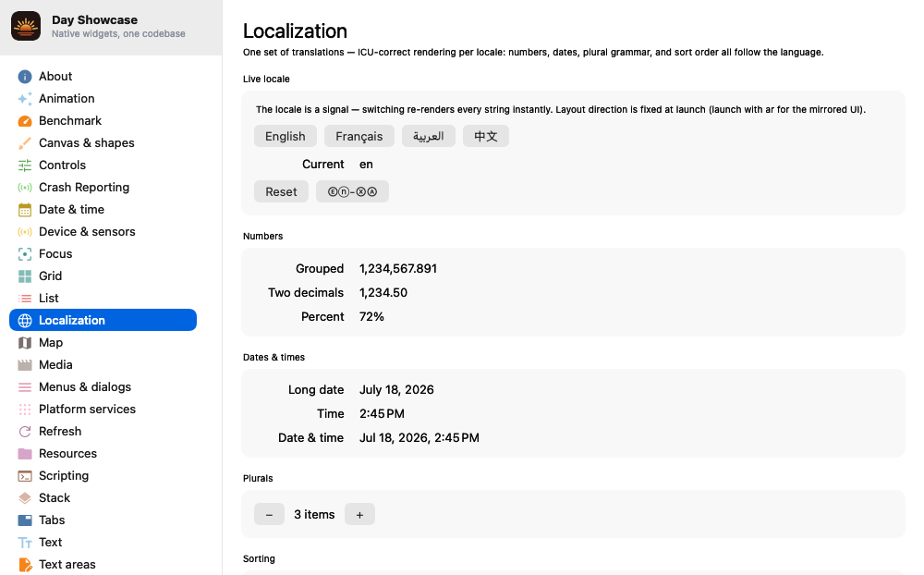Viewport: 924px width, 575px height.
Task: Click the long date July 18, 2026
Action: [x=396, y=390]
